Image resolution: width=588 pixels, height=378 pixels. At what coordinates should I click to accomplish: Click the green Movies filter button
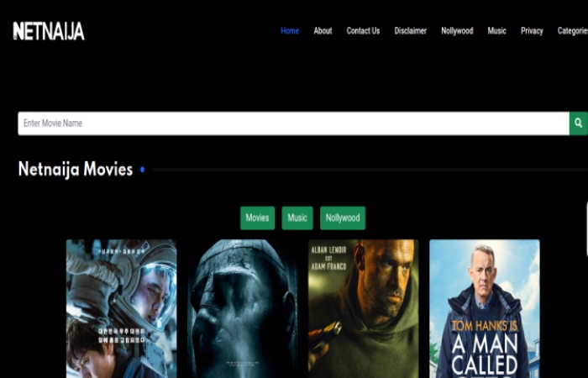pyautogui.click(x=257, y=218)
